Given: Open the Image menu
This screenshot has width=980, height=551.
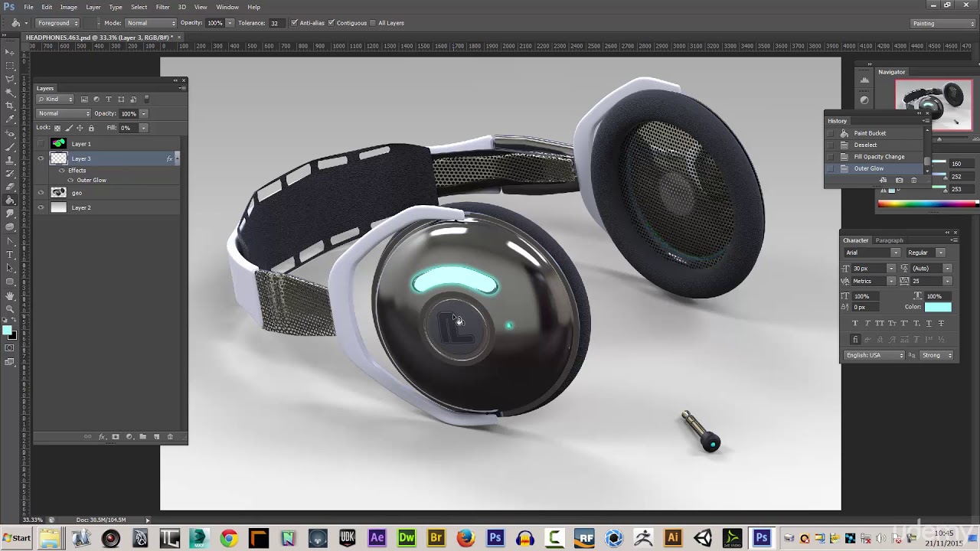Looking at the screenshot, I should pos(69,7).
